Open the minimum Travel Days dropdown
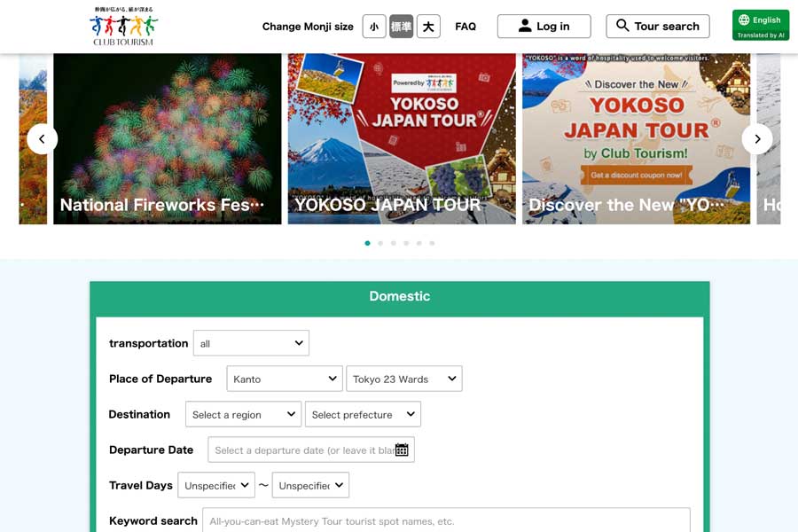This screenshot has width=798, height=532. 216,485
